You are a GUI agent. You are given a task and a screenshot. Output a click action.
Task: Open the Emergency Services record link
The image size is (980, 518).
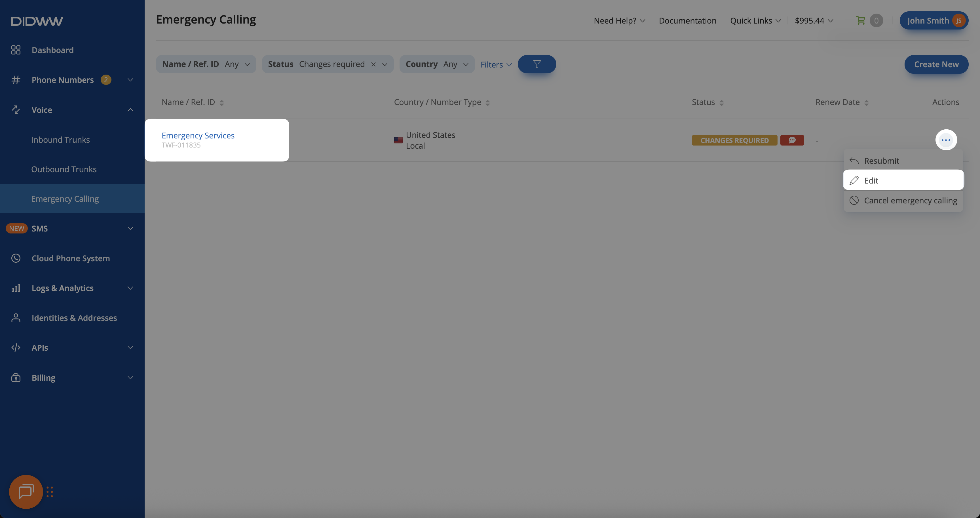tap(198, 136)
